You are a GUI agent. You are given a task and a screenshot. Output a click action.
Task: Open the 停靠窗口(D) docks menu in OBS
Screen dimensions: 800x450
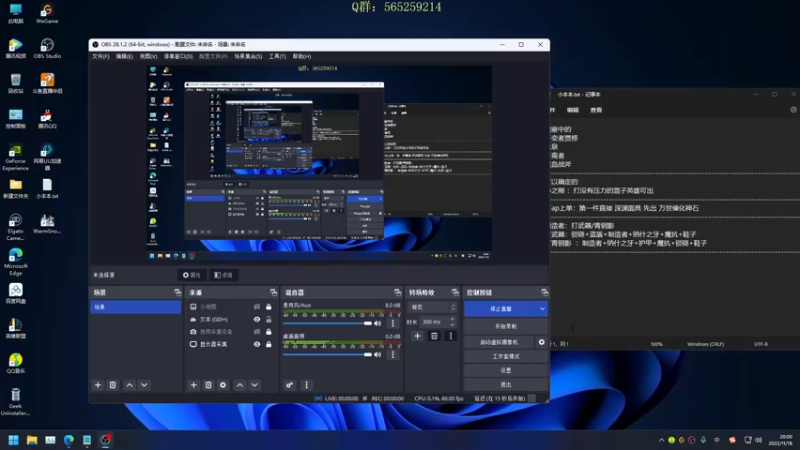point(178,57)
